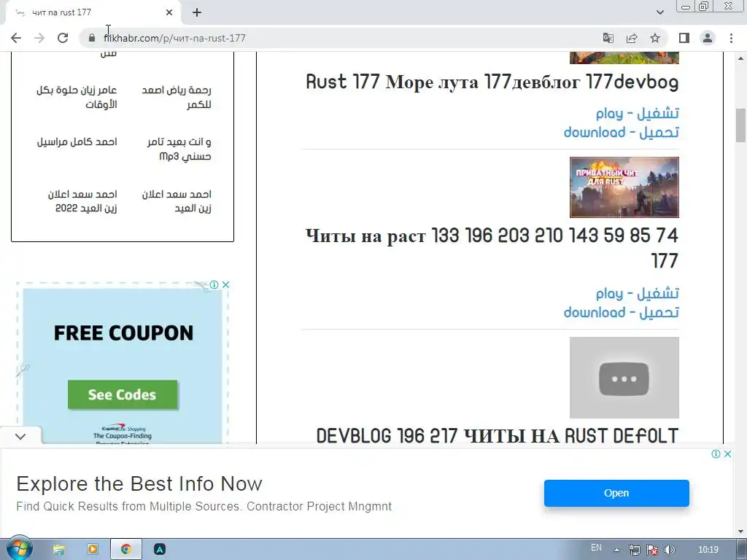Play the Читы на раст 133 196 track

coord(638,293)
